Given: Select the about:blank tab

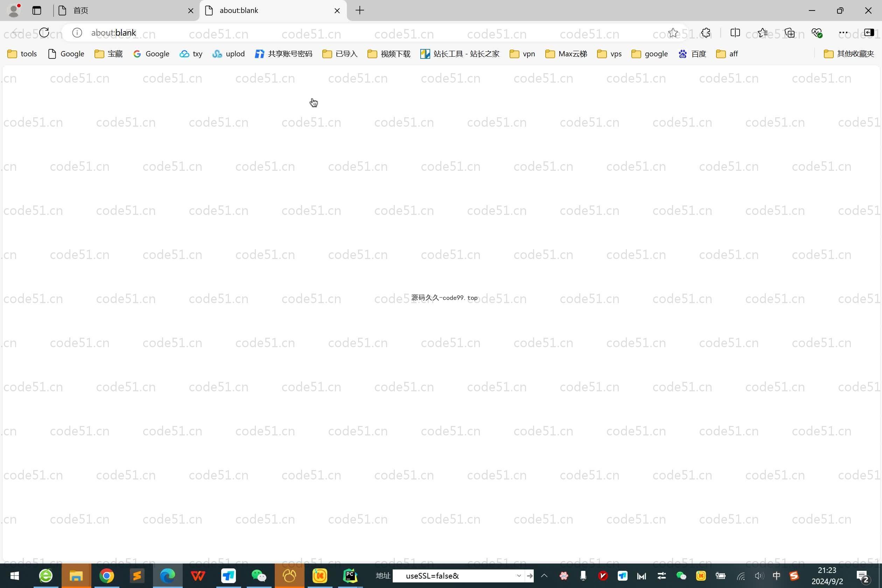Looking at the screenshot, I should pyautogui.click(x=273, y=10).
